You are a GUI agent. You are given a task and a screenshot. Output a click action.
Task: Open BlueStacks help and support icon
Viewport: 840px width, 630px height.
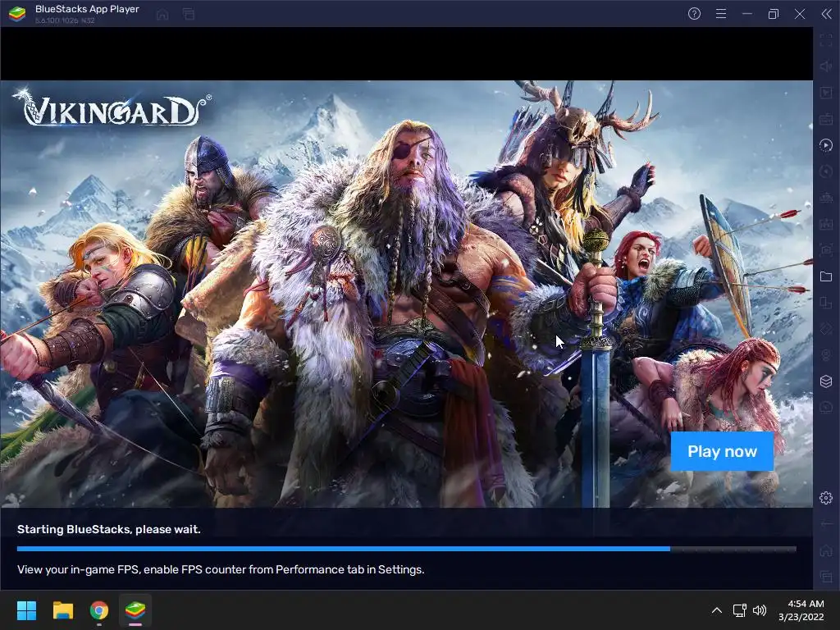[x=694, y=14]
